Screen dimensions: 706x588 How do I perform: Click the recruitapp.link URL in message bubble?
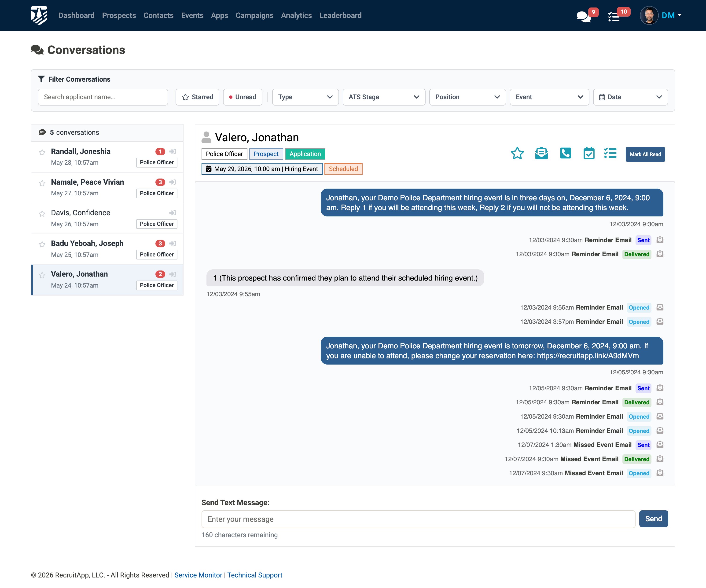(x=588, y=356)
